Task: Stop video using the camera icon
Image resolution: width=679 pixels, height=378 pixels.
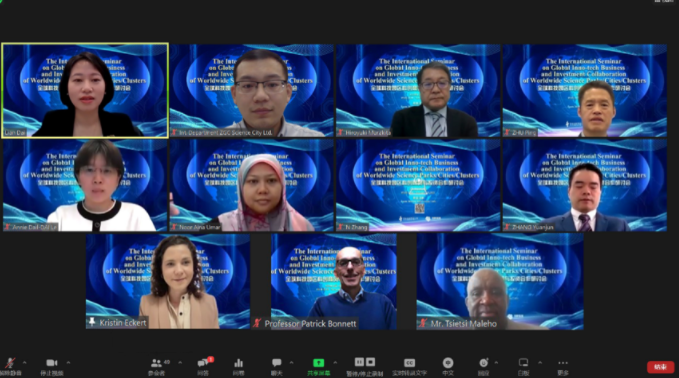Action: coord(52,363)
